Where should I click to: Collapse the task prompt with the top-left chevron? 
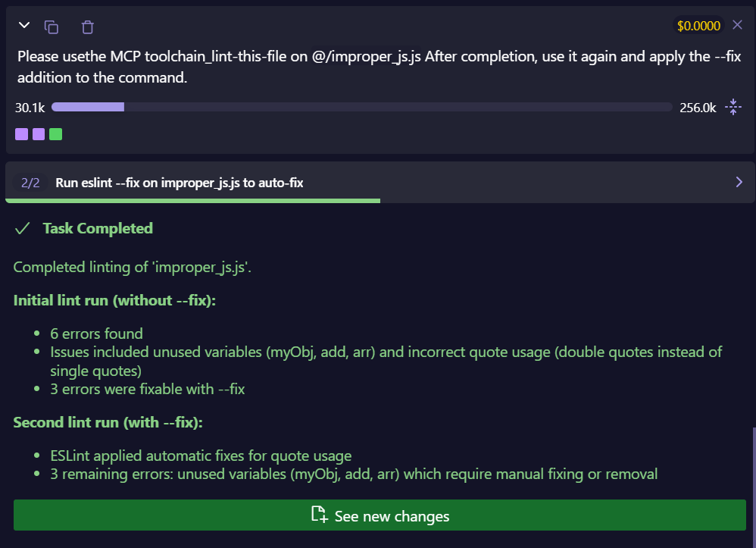(x=23, y=25)
